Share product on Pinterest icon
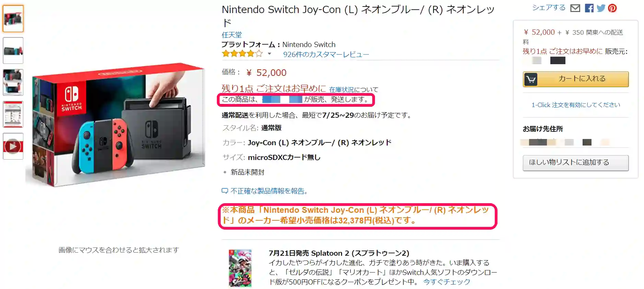The width and height of the screenshot is (644, 289). pos(612,8)
